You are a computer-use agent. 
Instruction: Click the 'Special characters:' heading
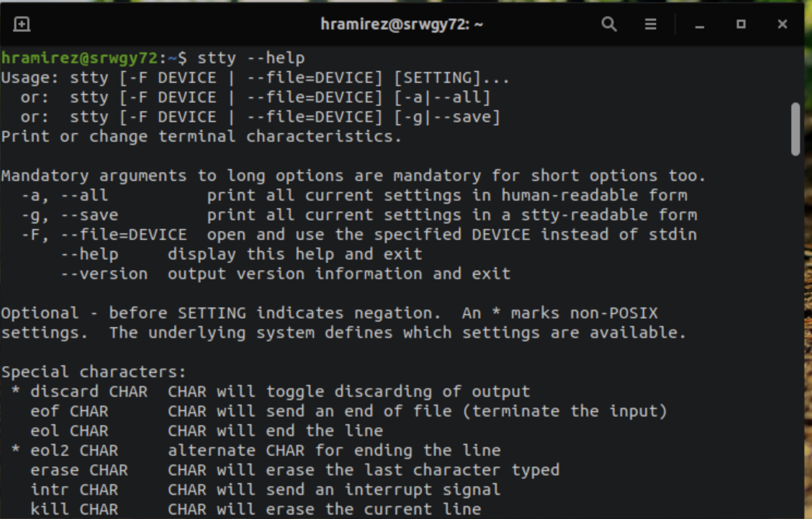pos(94,372)
